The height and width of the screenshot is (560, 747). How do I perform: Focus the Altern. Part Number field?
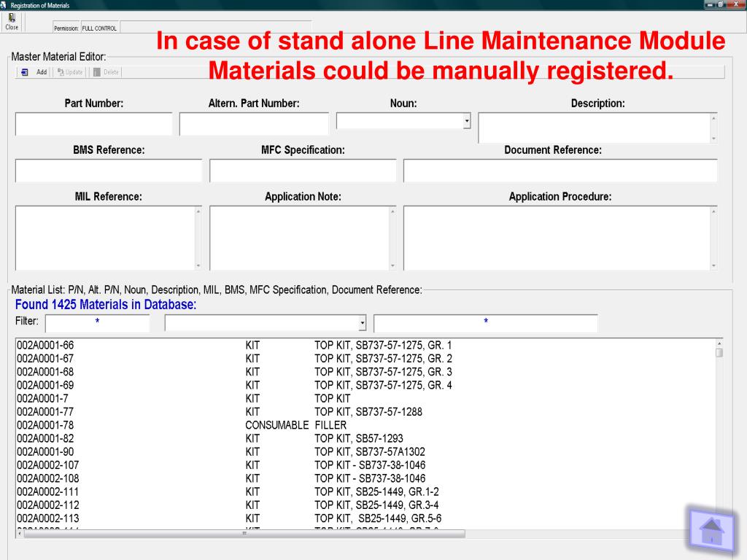click(x=254, y=124)
